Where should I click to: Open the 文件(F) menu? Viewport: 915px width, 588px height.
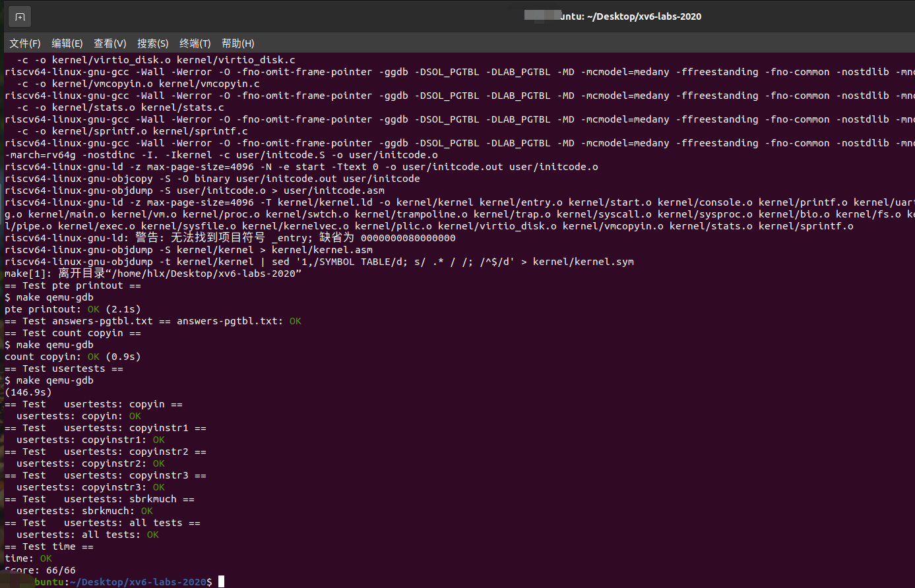pyautogui.click(x=25, y=44)
